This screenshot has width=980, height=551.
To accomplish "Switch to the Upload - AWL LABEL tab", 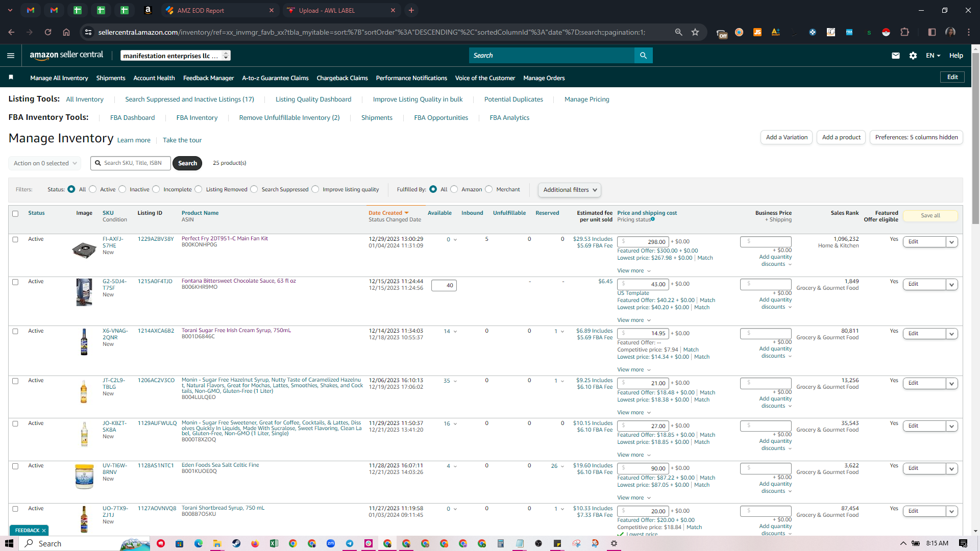I will [x=341, y=10].
